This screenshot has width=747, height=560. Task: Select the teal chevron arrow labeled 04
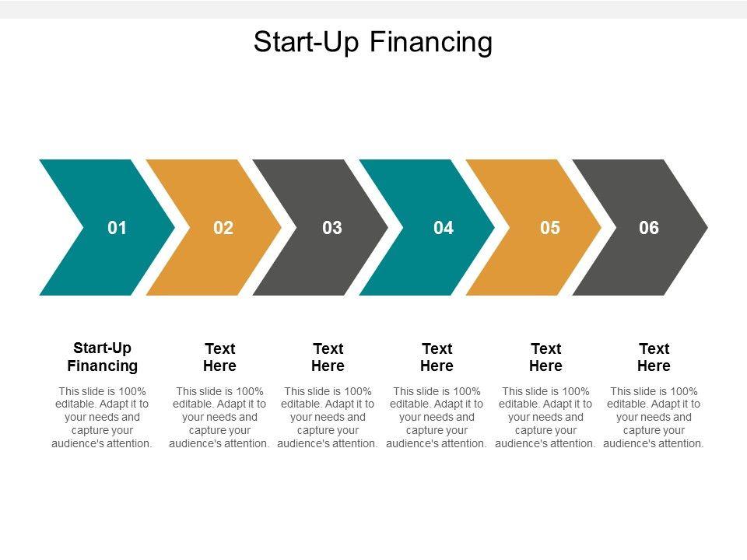[x=443, y=228]
